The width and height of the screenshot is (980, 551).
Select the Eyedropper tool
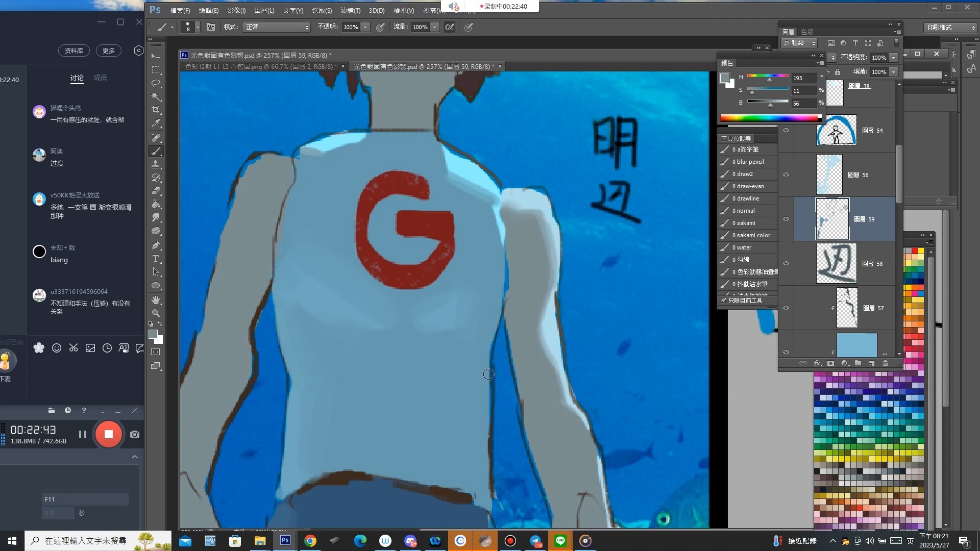tap(156, 123)
